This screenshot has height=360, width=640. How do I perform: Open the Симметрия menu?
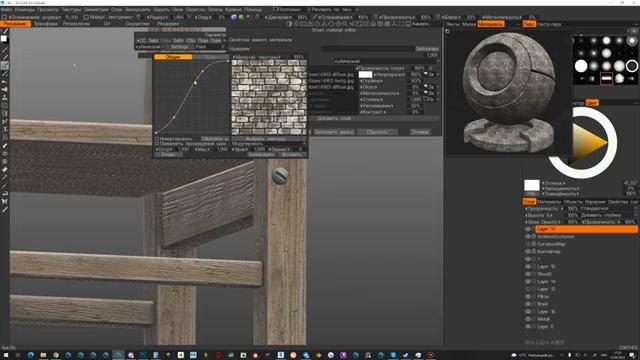(96, 9)
